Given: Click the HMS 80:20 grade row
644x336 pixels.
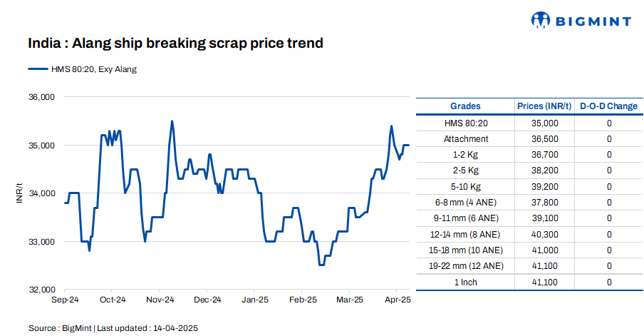Looking at the screenshot, I should click(466, 123).
